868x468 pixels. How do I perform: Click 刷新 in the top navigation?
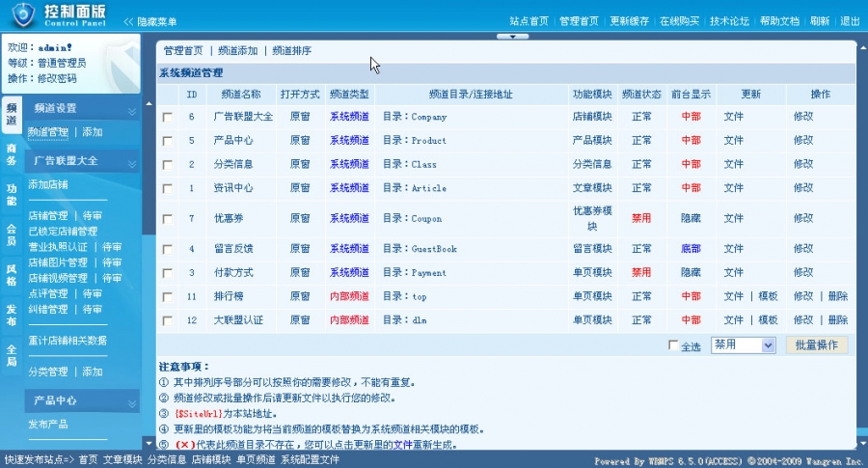[x=820, y=21]
